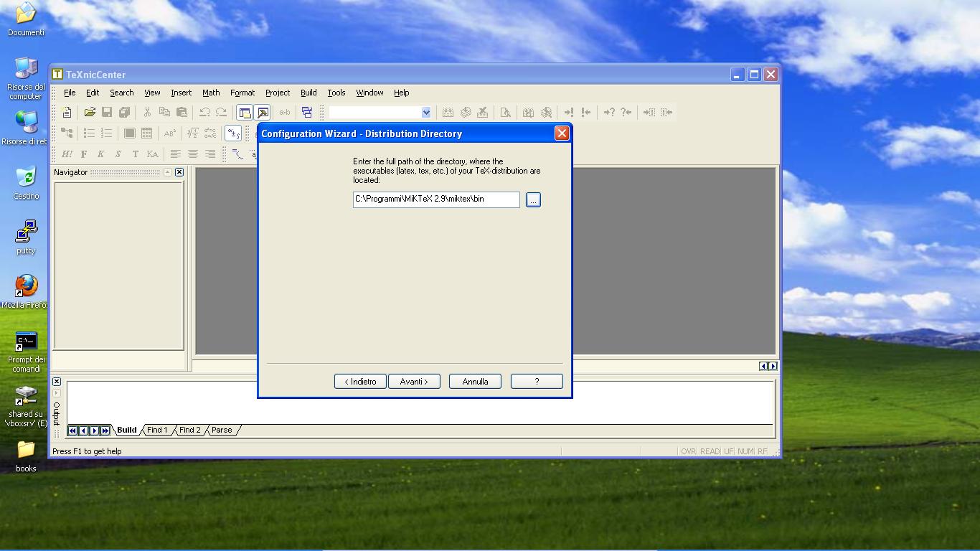The width and height of the screenshot is (980, 551).
Task: Click the blue cascading Windows toolbar icon
Action: (x=307, y=112)
